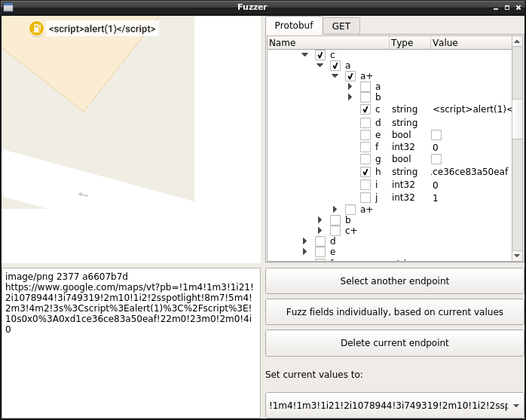Enable the f int32 field checkbox
Screen dimensions: 526x420
[365, 147]
